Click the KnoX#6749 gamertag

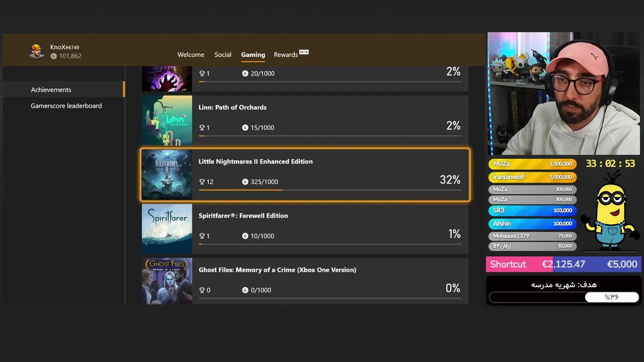pyautogui.click(x=64, y=47)
